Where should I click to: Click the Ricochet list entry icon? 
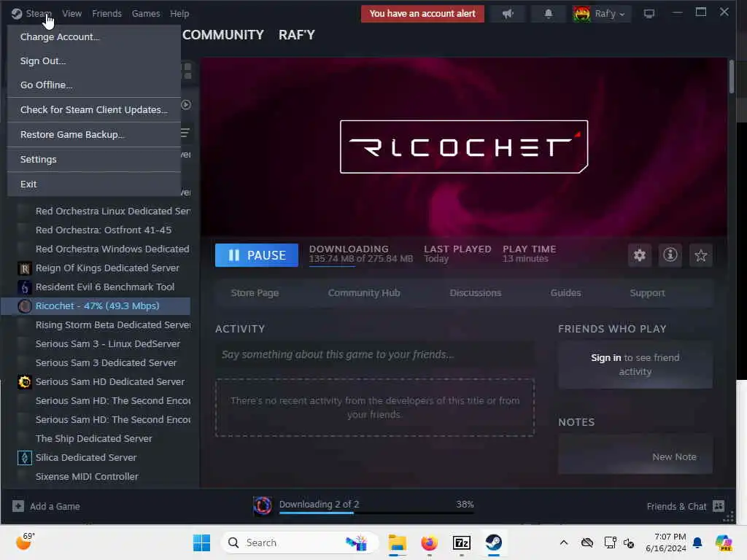pyautogui.click(x=24, y=306)
